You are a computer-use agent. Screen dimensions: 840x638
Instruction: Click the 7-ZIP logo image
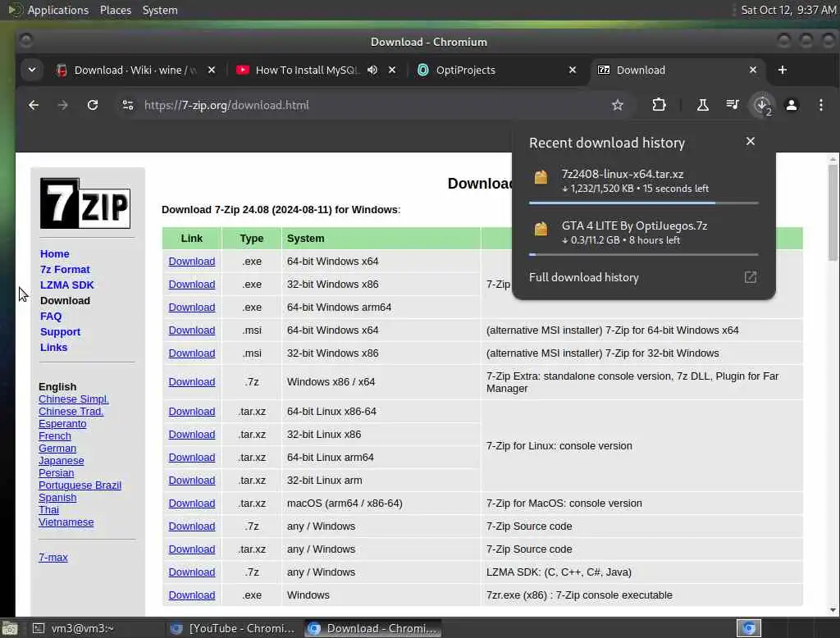[x=85, y=203]
